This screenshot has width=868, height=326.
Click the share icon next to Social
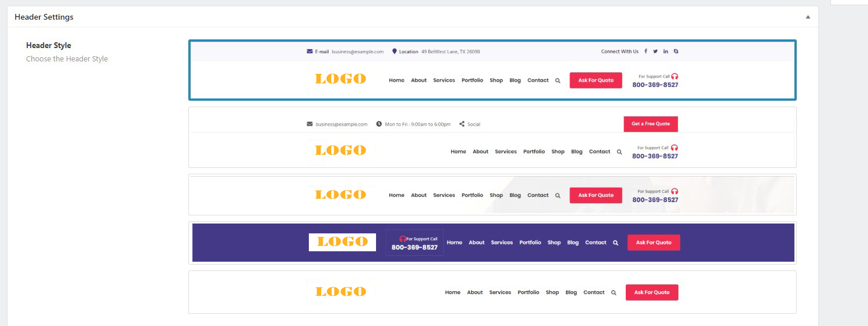coord(462,124)
